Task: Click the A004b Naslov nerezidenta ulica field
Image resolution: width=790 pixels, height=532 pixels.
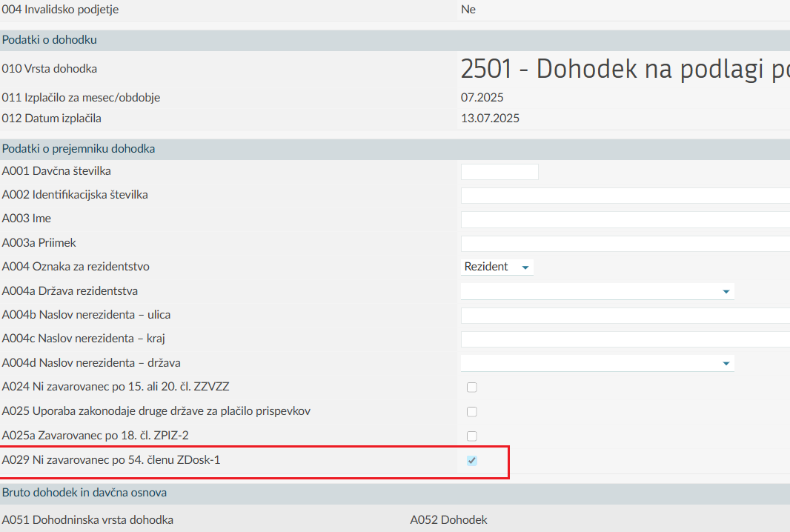Action: pyautogui.click(x=625, y=316)
